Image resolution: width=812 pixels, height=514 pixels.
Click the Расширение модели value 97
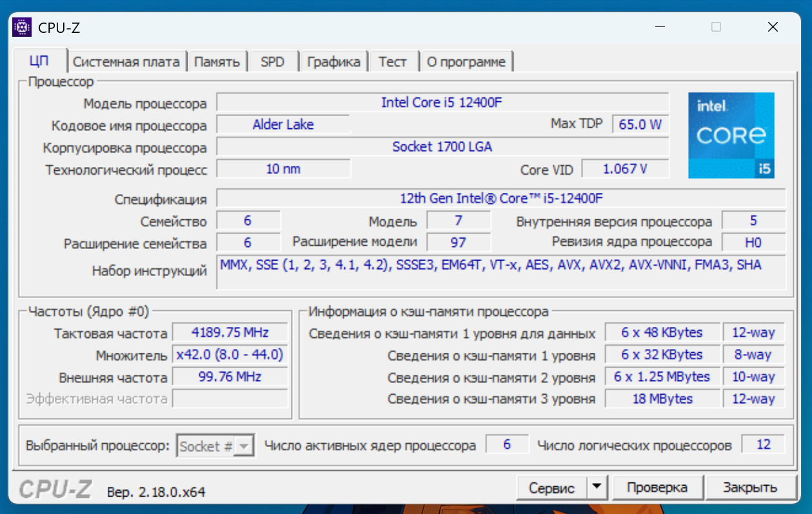point(459,242)
